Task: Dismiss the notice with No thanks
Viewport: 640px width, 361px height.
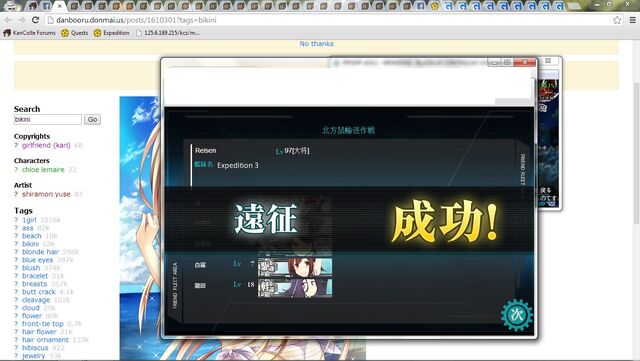Action: click(316, 43)
